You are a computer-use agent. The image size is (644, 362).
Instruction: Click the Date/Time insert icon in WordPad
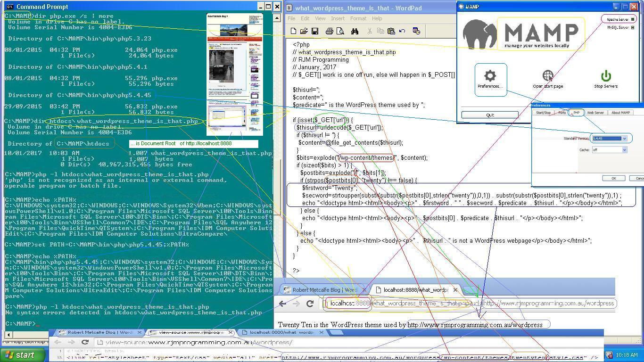tap(416, 31)
